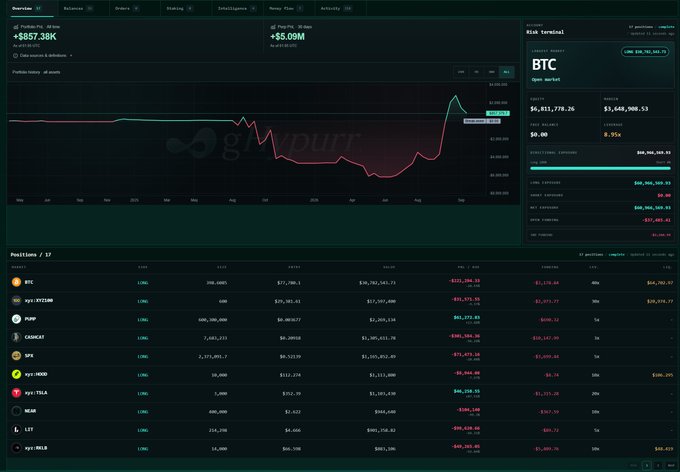The image size is (680, 472).
Task: Click the Funding column header
Action: (550, 267)
